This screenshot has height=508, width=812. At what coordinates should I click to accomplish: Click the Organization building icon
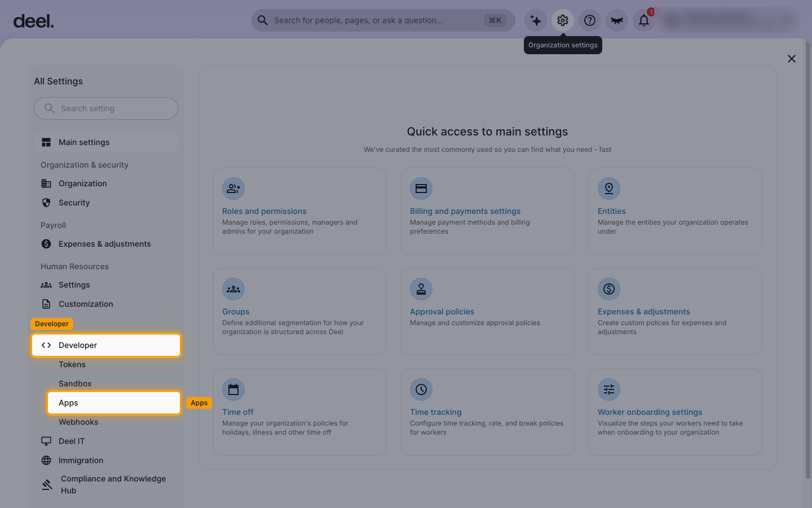46,183
